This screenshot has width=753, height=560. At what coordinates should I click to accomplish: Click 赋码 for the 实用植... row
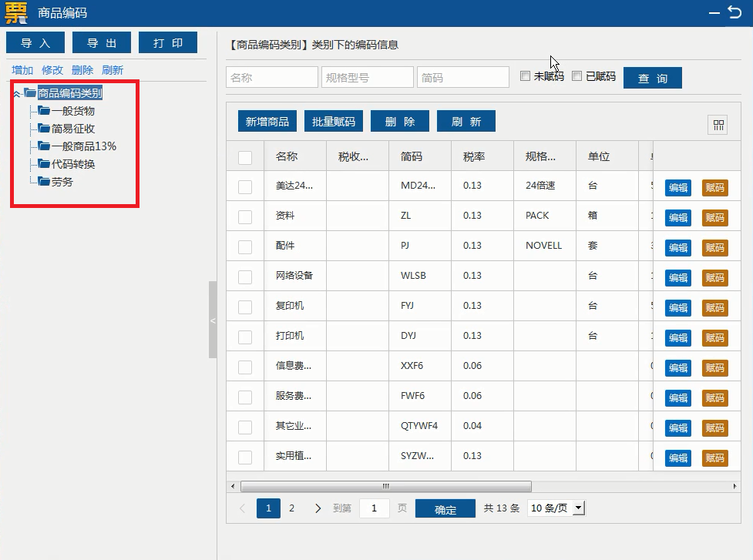(x=715, y=458)
